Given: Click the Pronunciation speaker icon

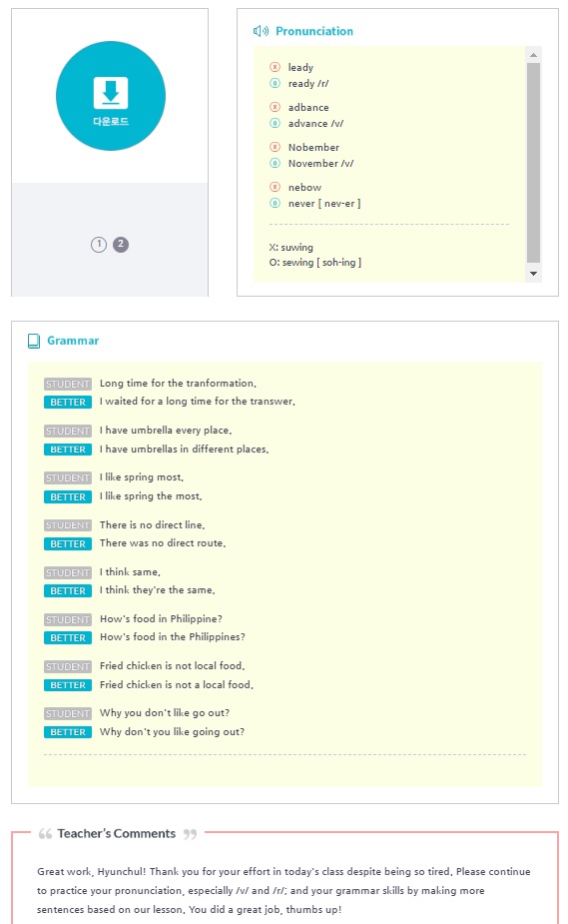Looking at the screenshot, I should 261,31.
